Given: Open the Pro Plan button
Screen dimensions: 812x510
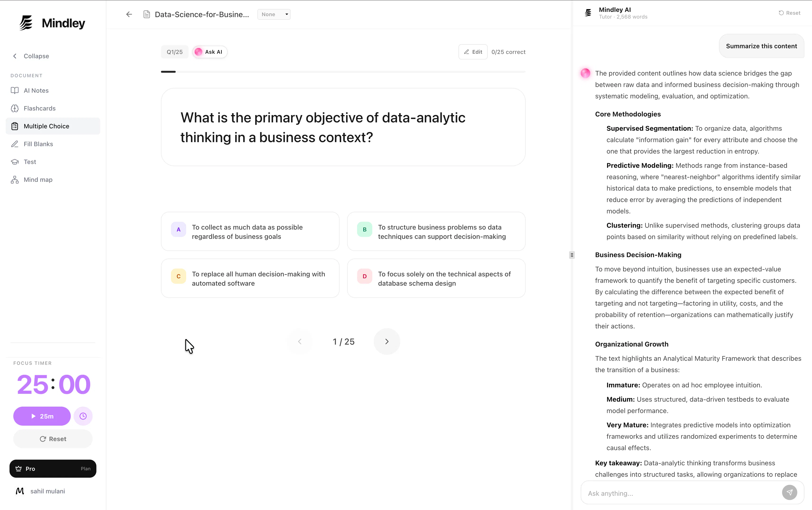Looking at the screenshot, I should click(53, 468).
